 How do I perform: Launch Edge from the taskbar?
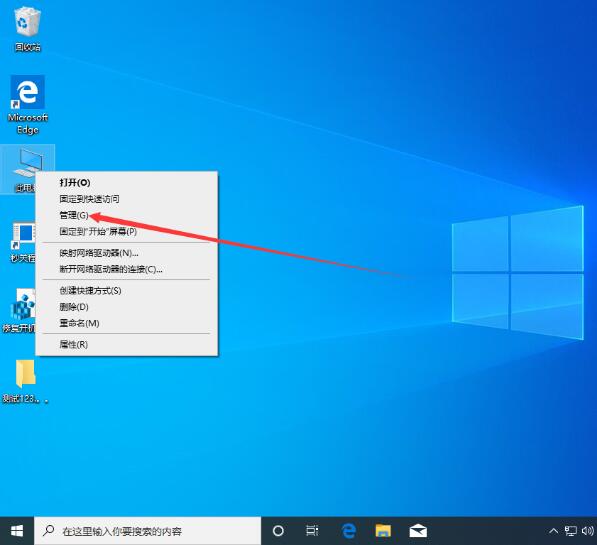348,531
